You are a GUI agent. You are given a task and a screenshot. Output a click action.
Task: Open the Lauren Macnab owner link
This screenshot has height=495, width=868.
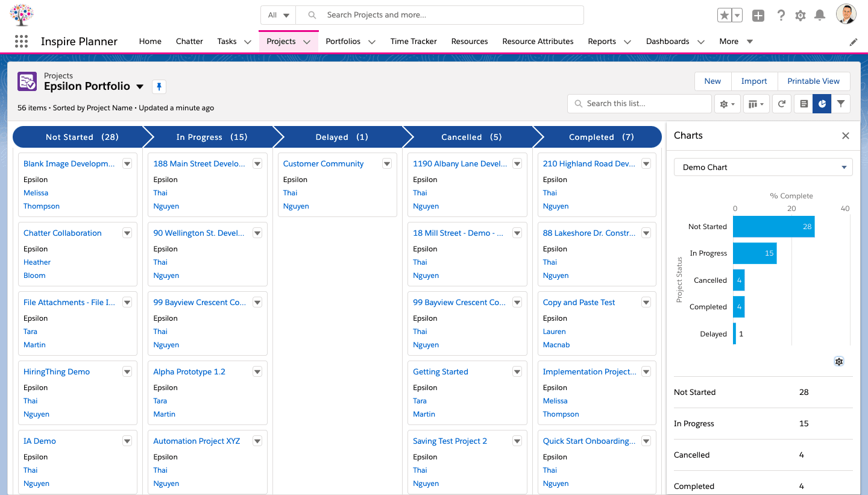tap(556, 338)
